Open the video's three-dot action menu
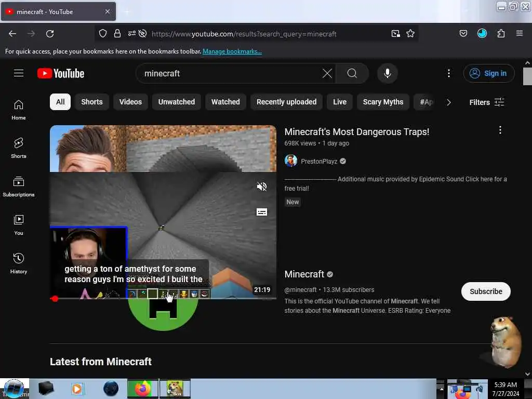532x399 pixels. click(500, 130)
